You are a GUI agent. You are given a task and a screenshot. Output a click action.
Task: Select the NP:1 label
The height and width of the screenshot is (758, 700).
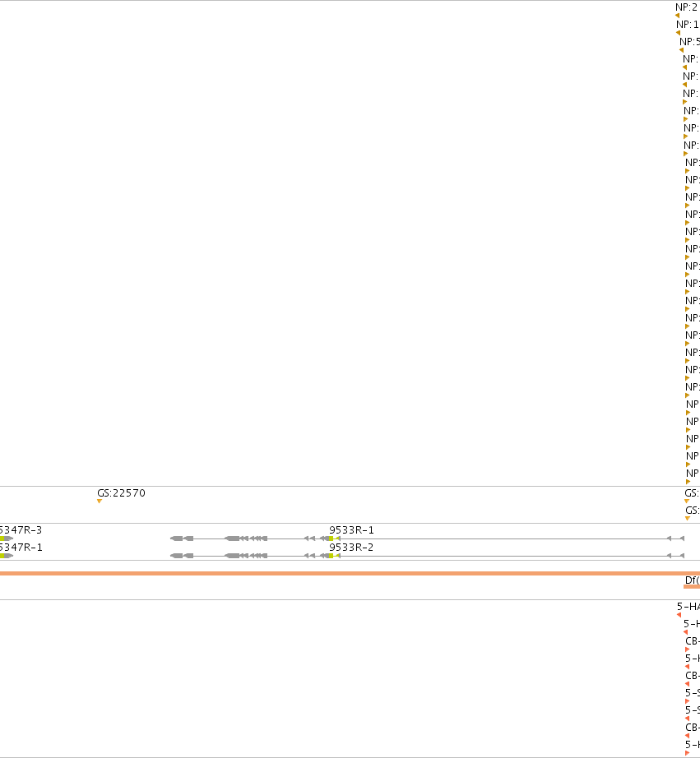[688, 25]
